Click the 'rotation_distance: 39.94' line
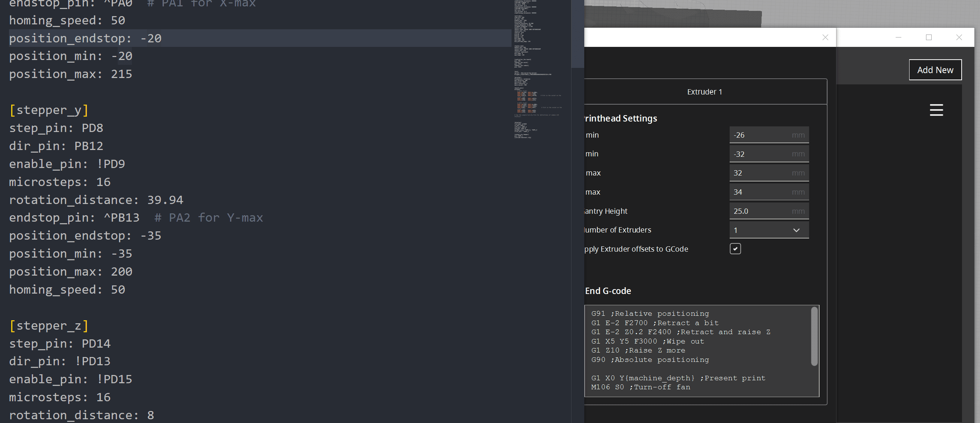The image size is (980, 423). click(x=96, y=199)
